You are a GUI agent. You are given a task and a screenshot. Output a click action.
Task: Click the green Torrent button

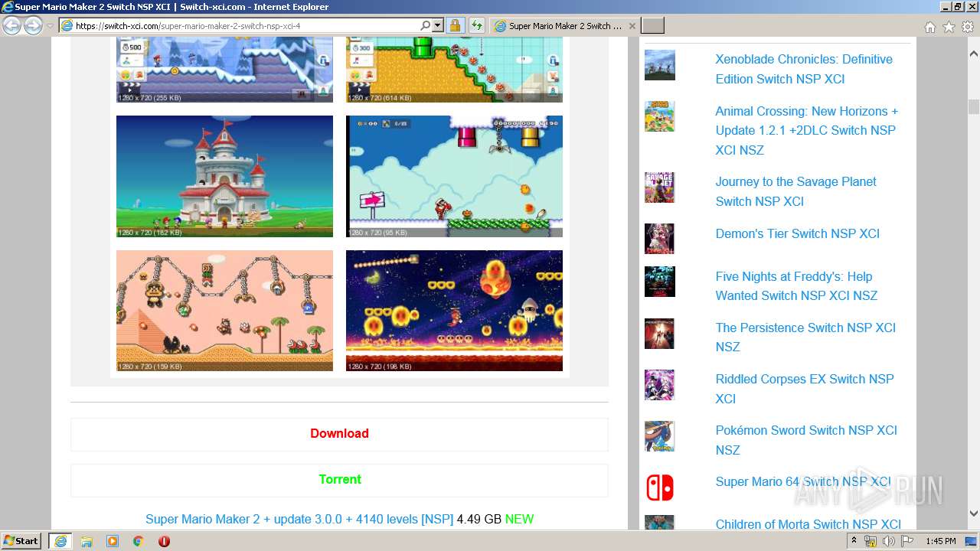[x=339, y=479]
